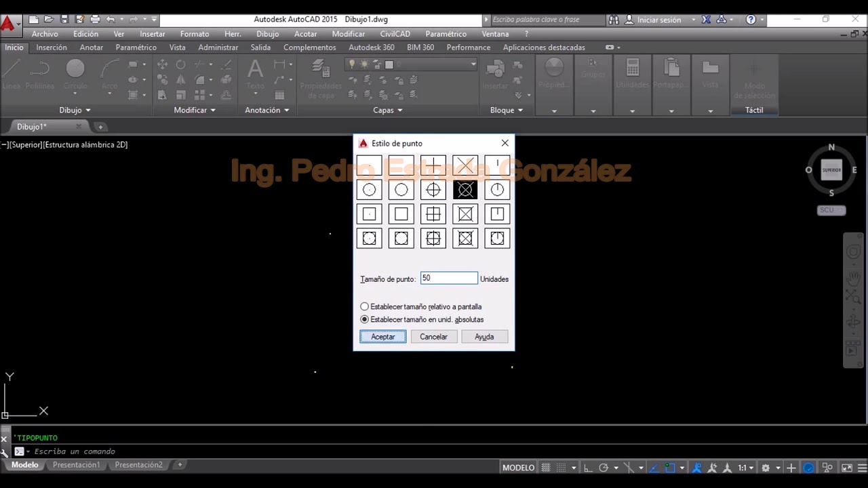Image resolution: width=868 pixels, height=488 pixels.
Task: Click the SUPERIOR face of ViewCube
Action: [x=831, y=170]
